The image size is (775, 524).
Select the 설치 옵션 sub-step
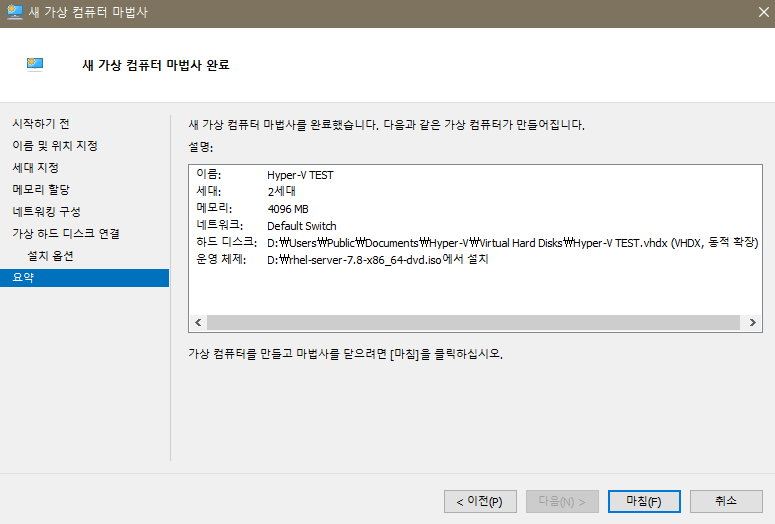[x=50, y=256]
